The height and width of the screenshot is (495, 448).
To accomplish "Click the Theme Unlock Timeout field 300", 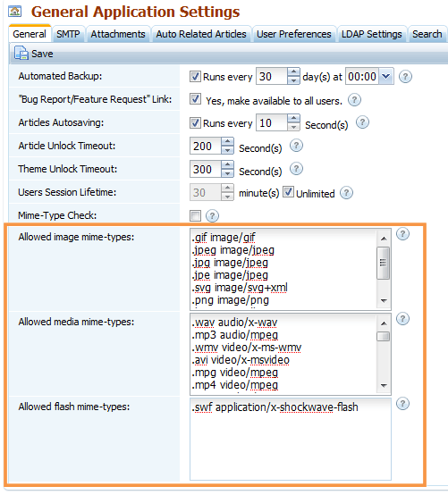I will pos(206,169).
